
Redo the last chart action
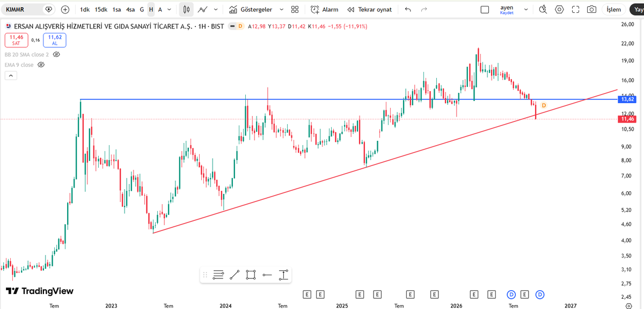coord(425,9)
